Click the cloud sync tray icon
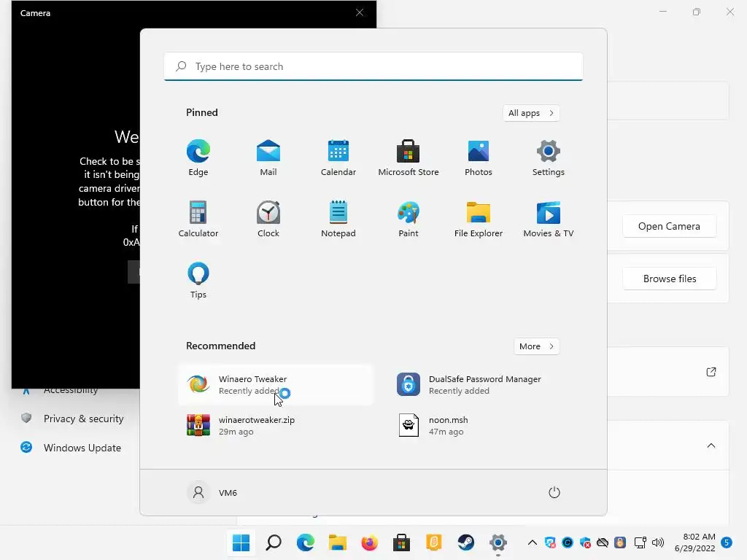 click(x=603, y=542)
